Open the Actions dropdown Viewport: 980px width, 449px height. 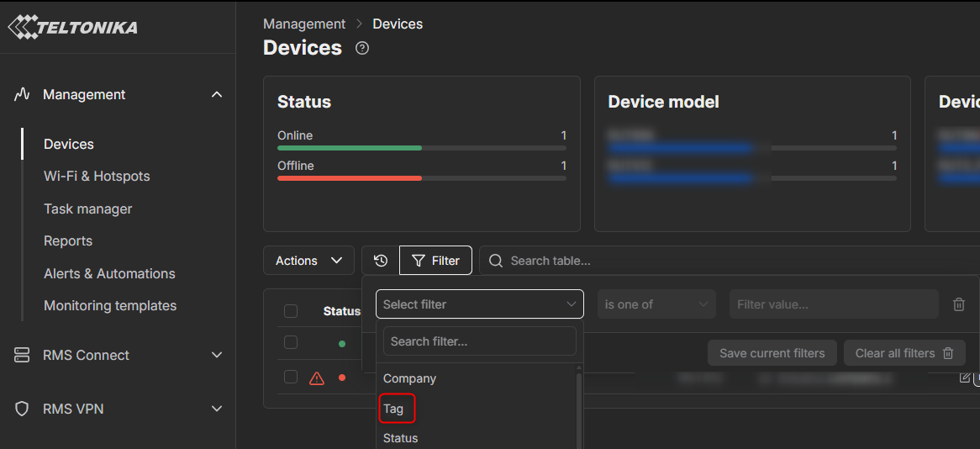point(308,261)
